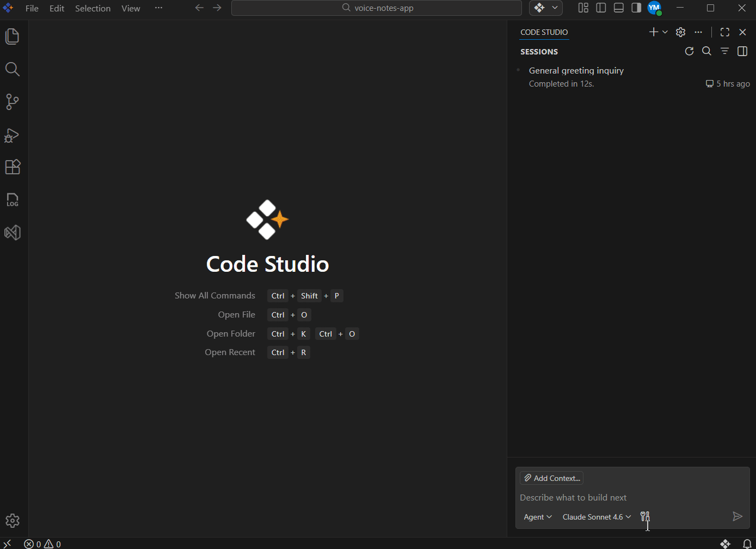
Task: Click the Visual Studio icon in the activity bar
Action: 13,233
